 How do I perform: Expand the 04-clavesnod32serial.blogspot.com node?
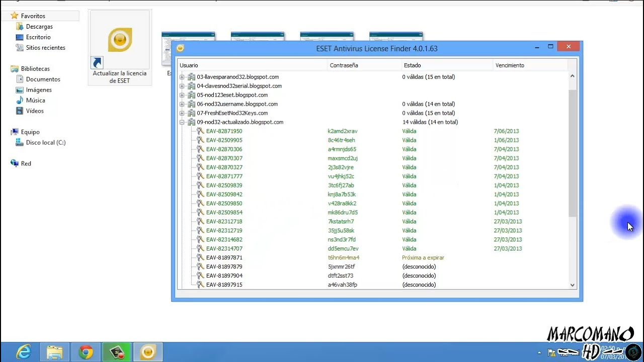pyautogui.click(x=182, y=86)
